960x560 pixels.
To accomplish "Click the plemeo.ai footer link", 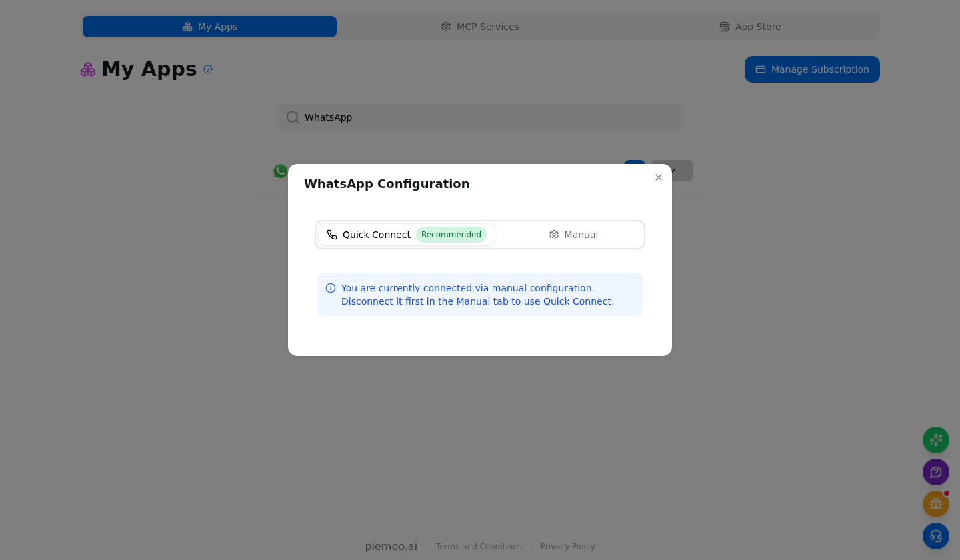I will pos(391,547).
